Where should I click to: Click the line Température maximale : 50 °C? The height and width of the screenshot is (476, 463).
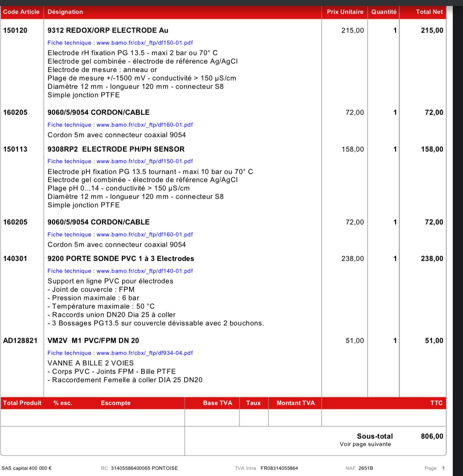[x=101, y=306]
